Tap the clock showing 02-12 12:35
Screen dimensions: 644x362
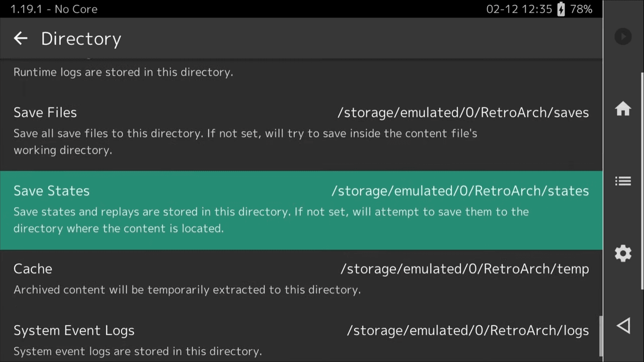519,9
